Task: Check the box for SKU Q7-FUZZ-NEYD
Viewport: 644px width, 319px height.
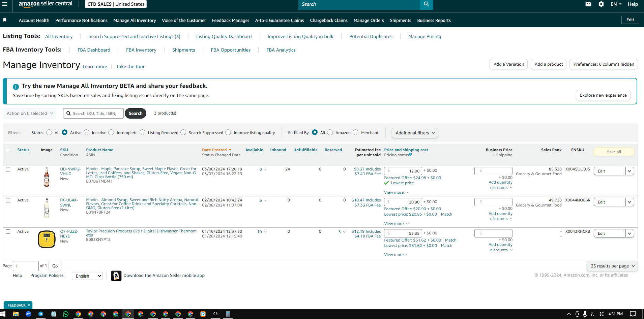Action: pyautogui.click(x=8, y=232)
